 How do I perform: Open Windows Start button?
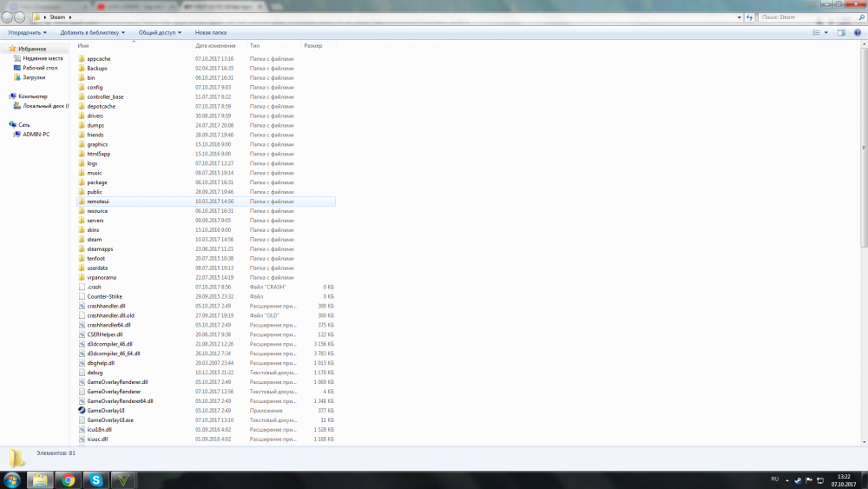pyautogui.click(x=12, y=480)
